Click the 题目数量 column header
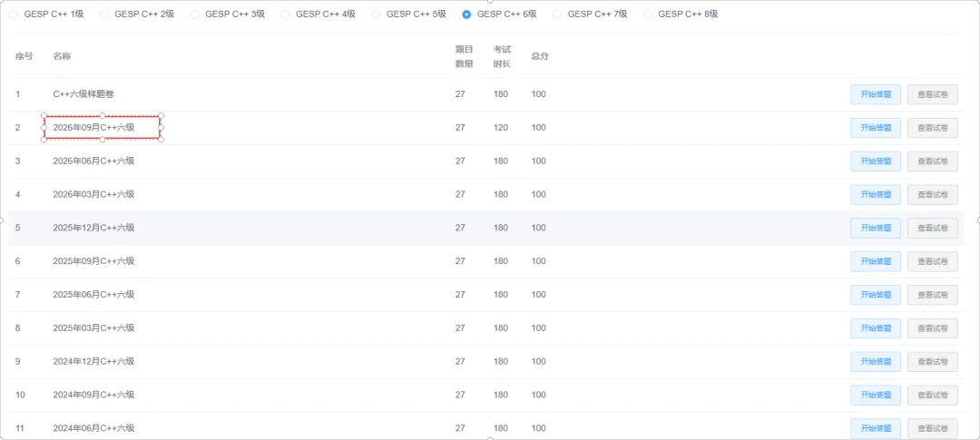Viewport: 980px width, 440px height. click(x=465, y=56)
